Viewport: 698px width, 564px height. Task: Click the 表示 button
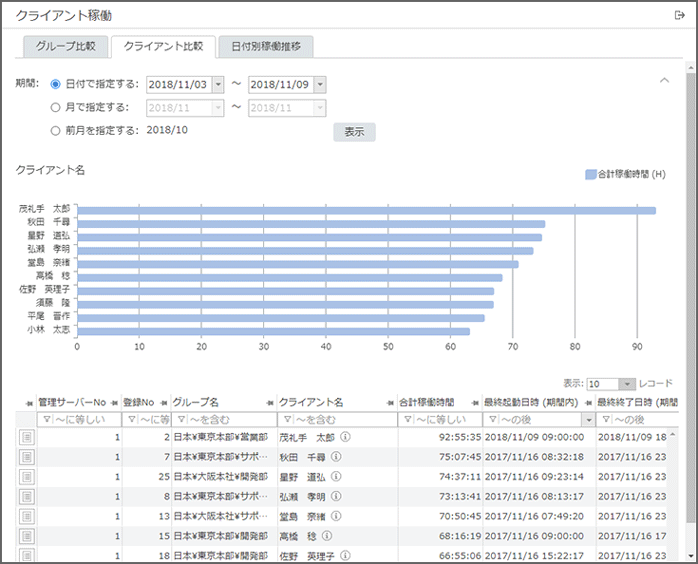coord(354,132)
